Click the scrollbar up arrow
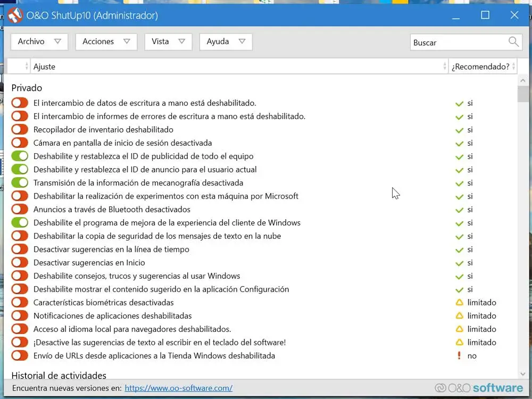This screenshot has width=532, height=399. (x=522, y=80)
